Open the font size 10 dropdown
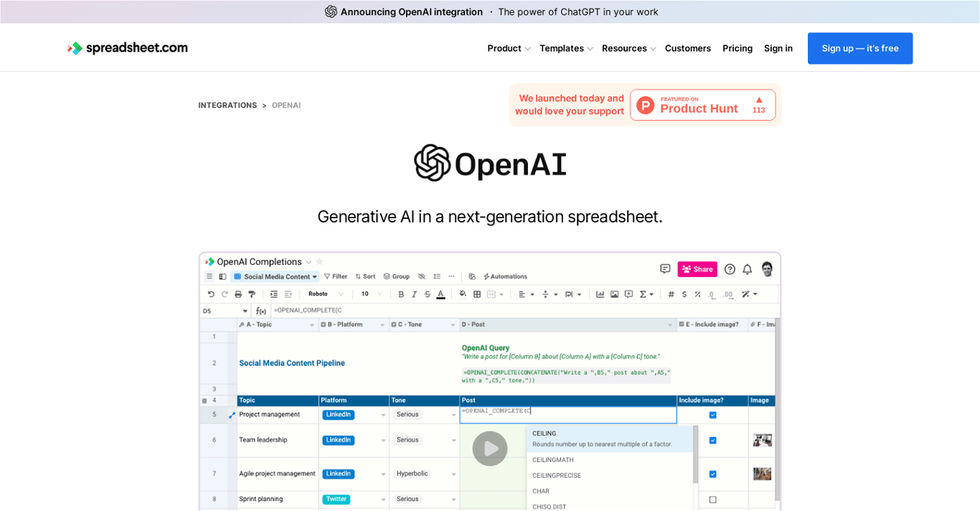 click(x=373, y=294)
